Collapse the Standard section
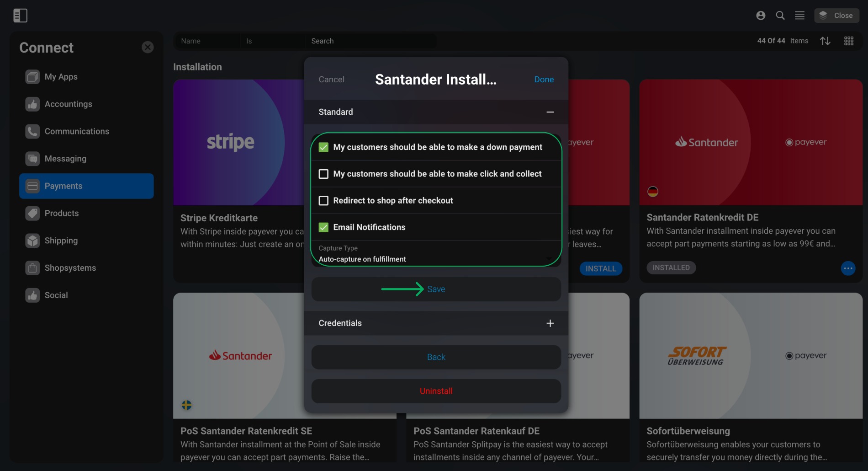The height and width of the screenshot is (471, 868). pos(550,112)
